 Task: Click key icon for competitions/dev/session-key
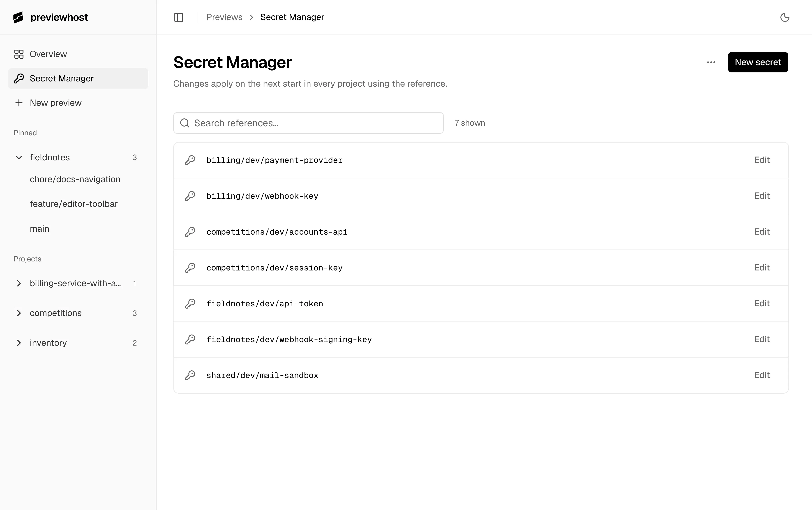point(190,268)
